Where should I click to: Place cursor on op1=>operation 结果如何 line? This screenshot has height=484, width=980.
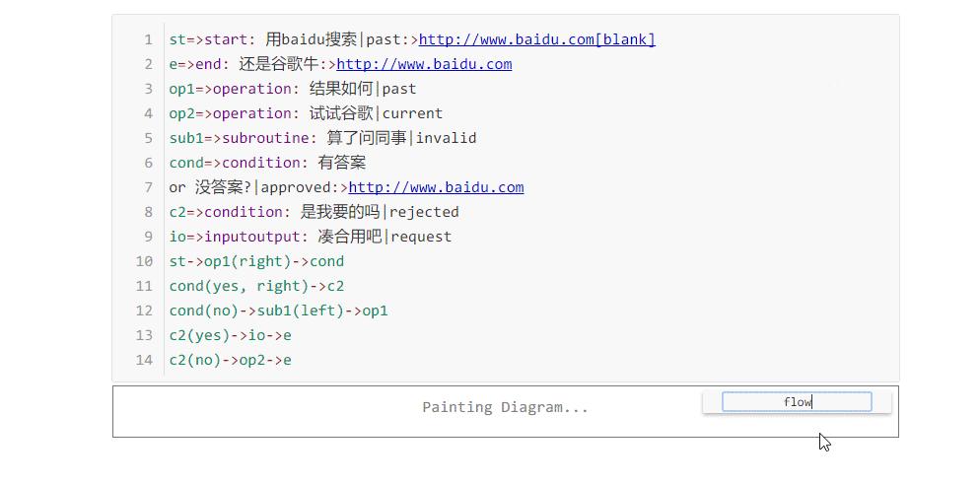pyautogui.click(x=293, y=90)
